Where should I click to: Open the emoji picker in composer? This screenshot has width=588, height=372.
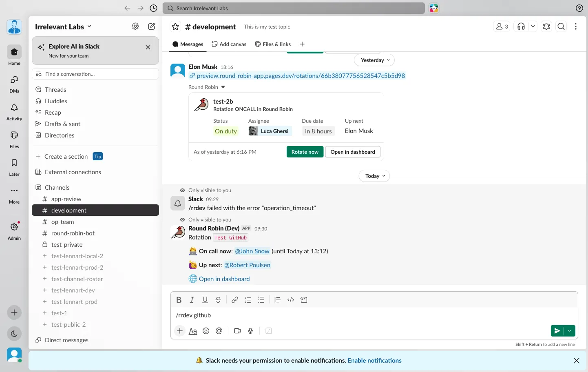point(206,331)
